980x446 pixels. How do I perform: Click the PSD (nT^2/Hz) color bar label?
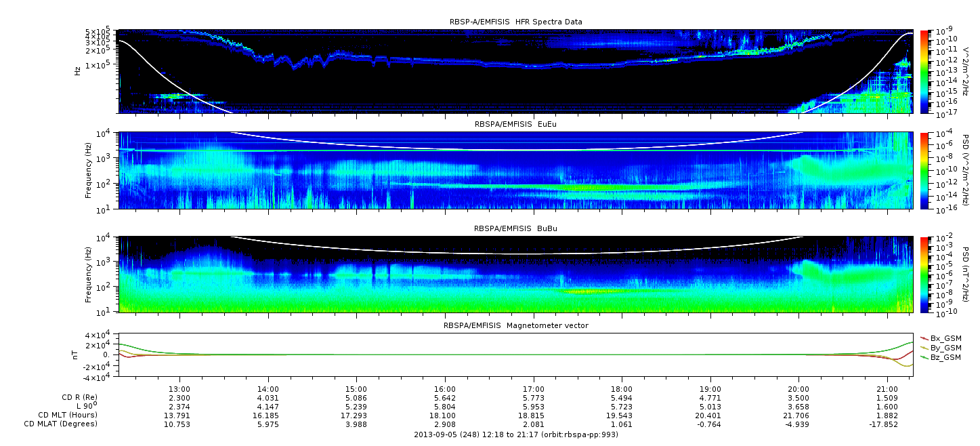pos(966,274)
